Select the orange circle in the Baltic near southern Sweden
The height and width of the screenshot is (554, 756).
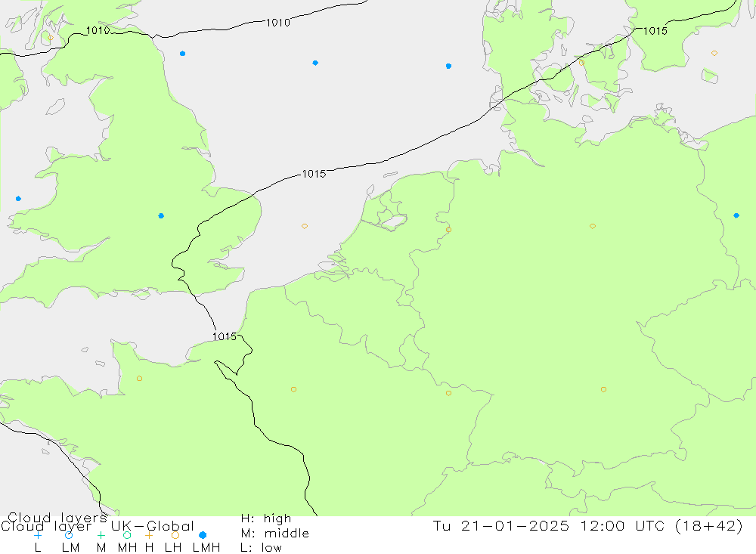pos(714,53)
